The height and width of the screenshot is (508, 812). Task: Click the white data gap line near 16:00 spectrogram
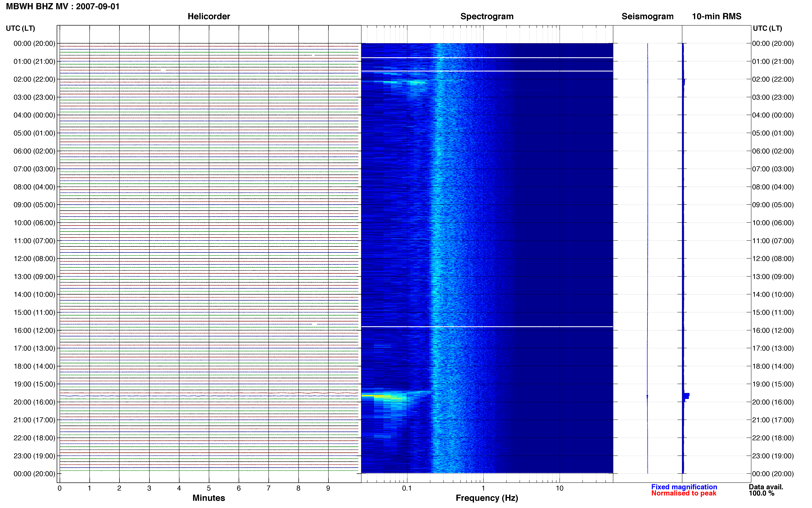coord(487,327)
